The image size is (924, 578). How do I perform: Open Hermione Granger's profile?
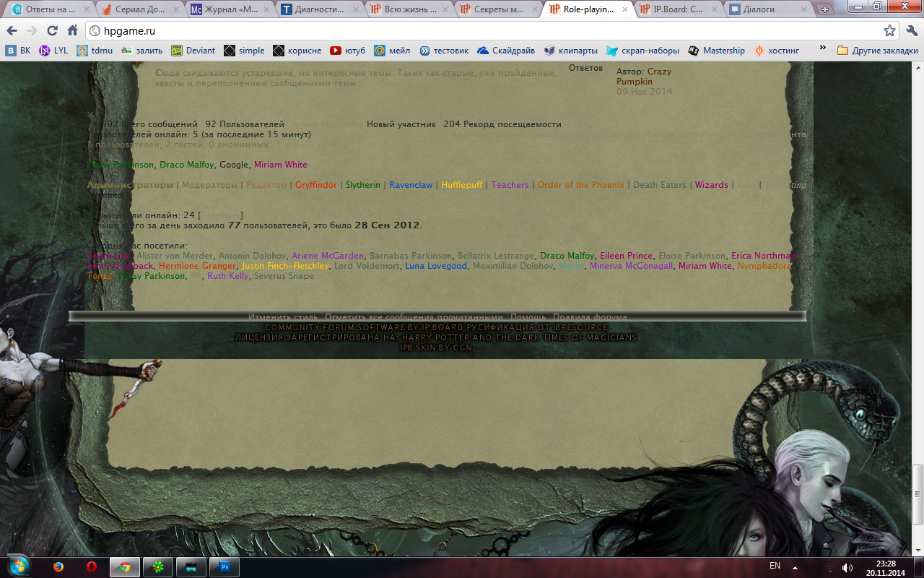198,266
